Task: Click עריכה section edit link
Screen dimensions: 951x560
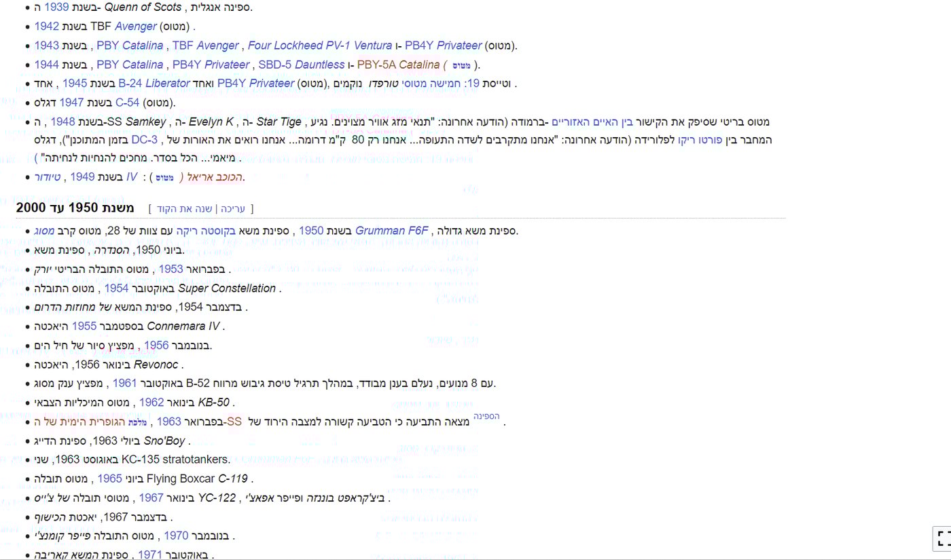Action: coord(232,208)
